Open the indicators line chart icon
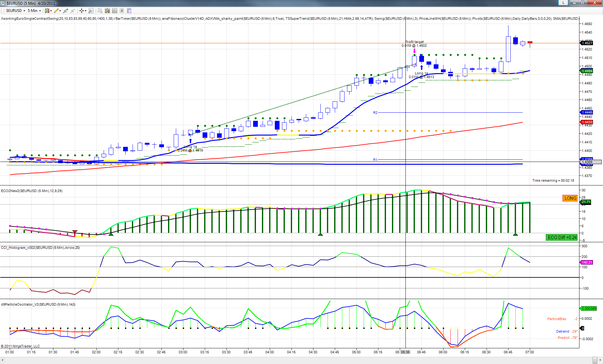The width and height of the screenshot is (603, 364). click(115, 11)
